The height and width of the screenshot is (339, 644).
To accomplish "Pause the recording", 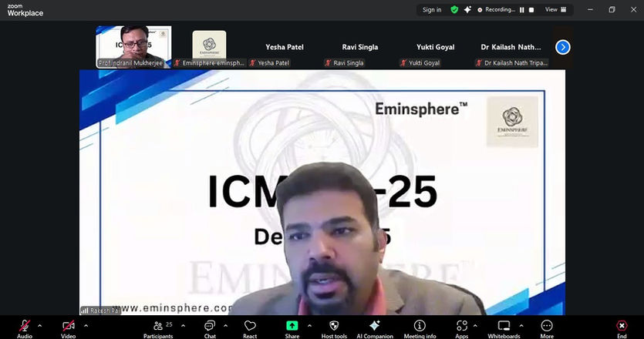I will (522, 10).
